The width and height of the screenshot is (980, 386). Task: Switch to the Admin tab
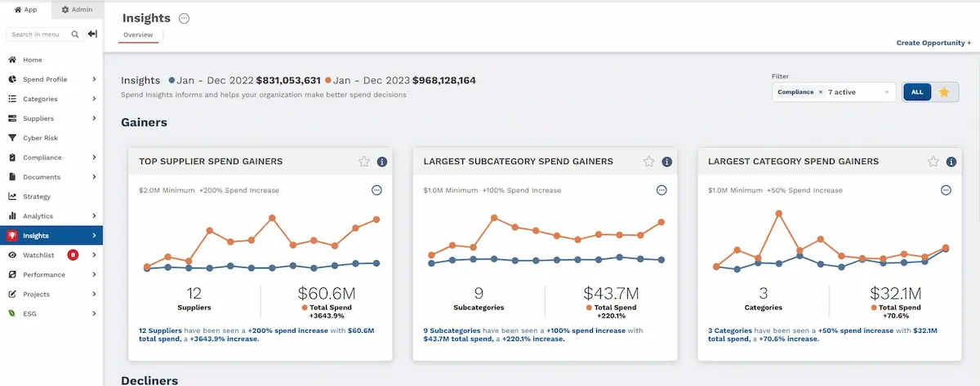click(x=77, y=10)
